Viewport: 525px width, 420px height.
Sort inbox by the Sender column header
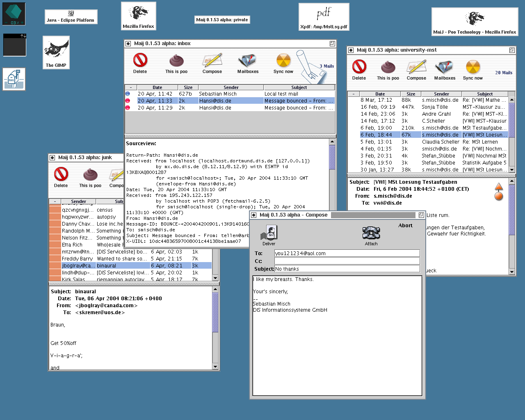(231, 87)
